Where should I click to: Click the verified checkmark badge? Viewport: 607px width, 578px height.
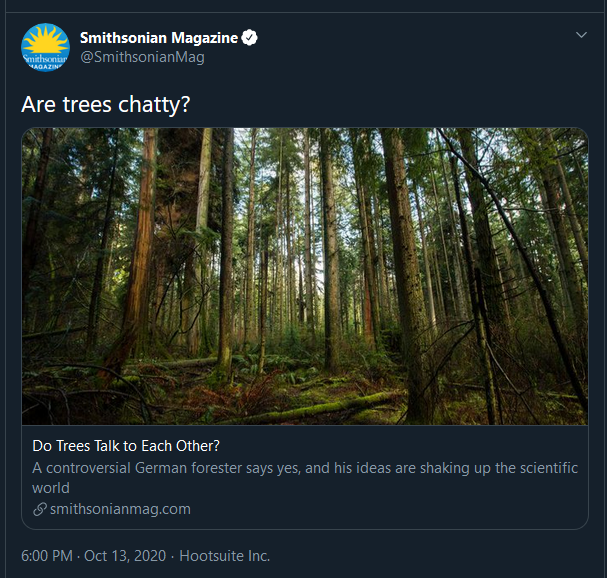tap(249, 38)
